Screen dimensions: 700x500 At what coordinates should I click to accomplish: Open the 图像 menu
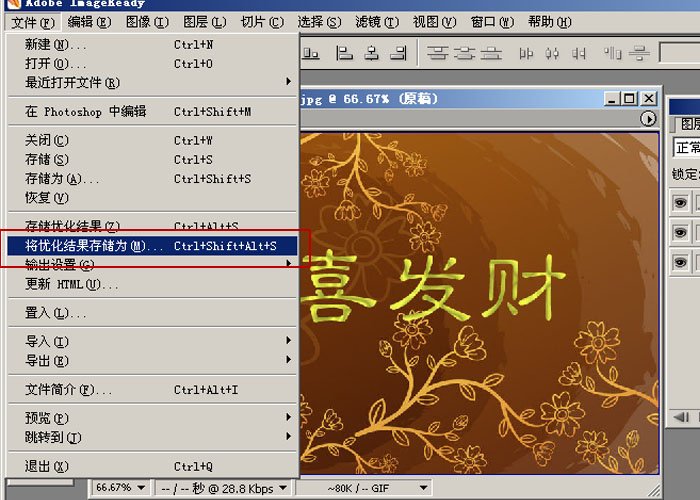(x=147, y=22)
